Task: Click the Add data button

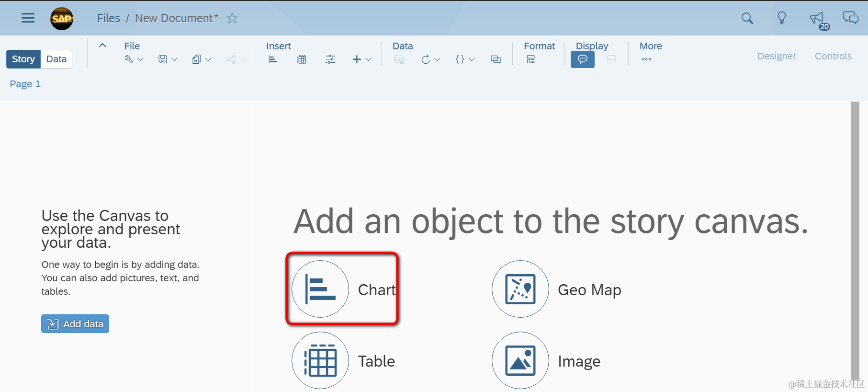Action: [x=75, y=324]
